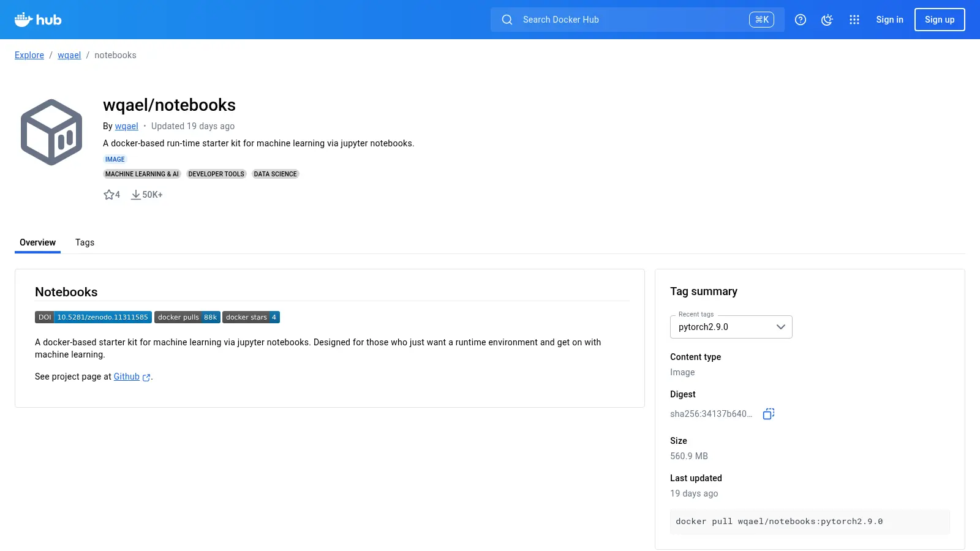Click the Tag summary heading
The width and height of the screenshot is (980, 551).
pos(704,291)
